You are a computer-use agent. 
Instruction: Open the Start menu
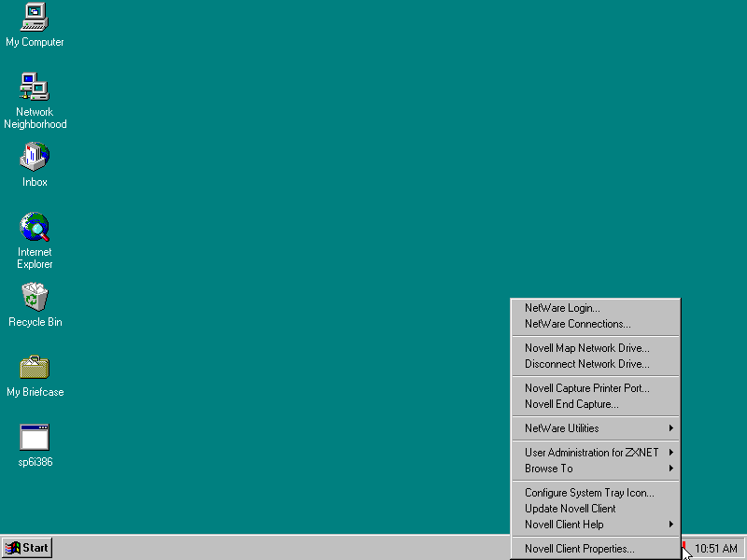(x=27, y=548)
